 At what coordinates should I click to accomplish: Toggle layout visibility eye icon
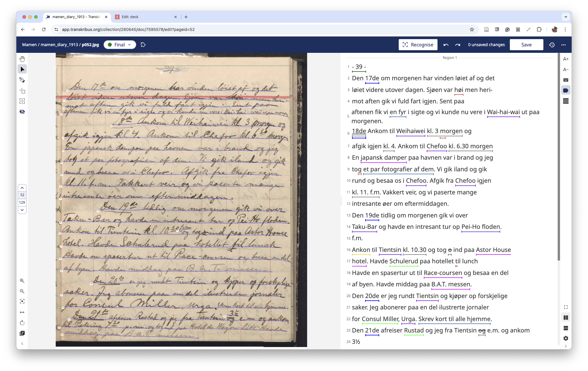[x=22, y=112]
